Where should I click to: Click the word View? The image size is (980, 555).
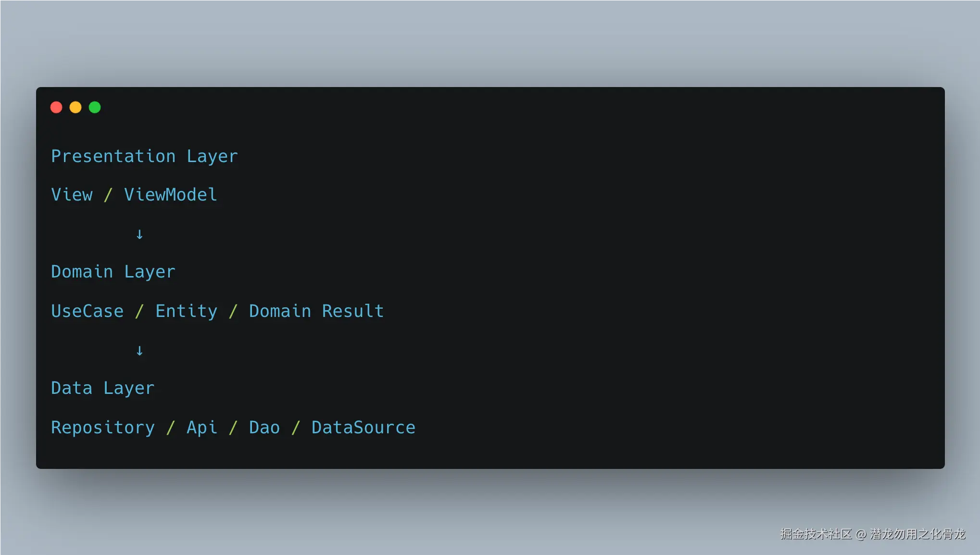72,195
